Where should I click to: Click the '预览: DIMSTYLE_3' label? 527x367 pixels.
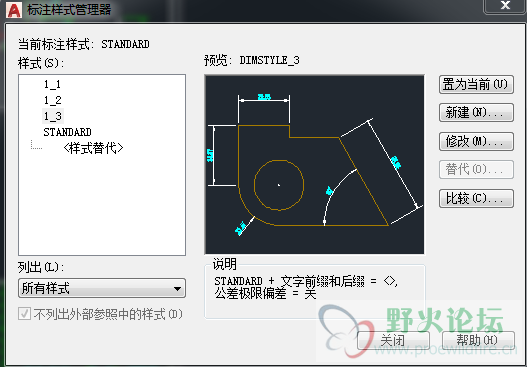pyautogui.click(x=252, y=60)
